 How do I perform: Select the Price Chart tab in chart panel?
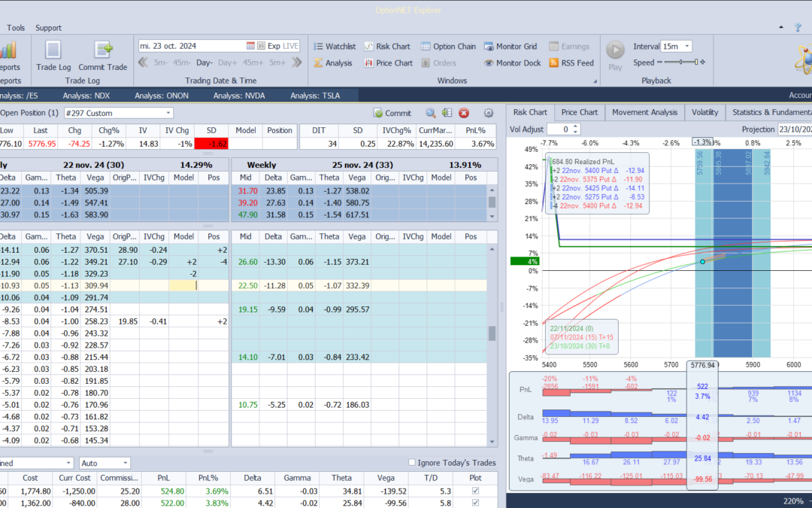pos(580,112)
